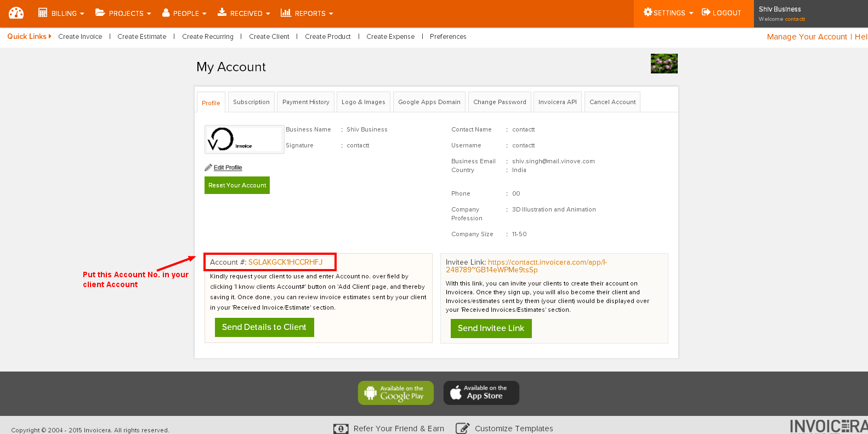Click the flower profile thumbnail
This screenshot has width=868, height=434.
[664, 64]
